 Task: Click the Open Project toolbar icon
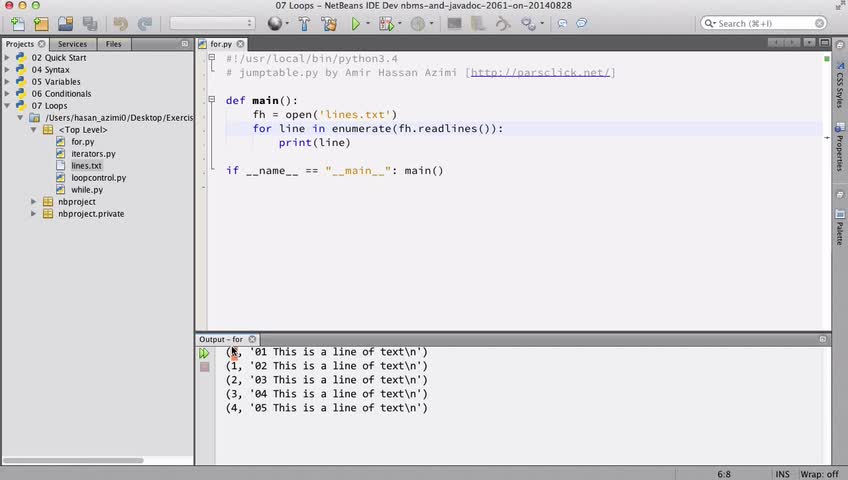65,23
